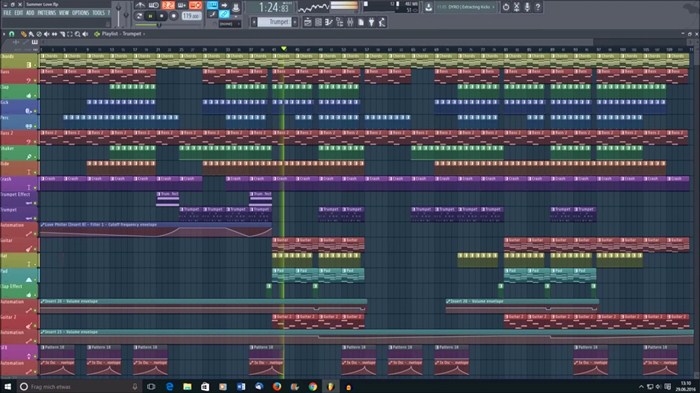Image resolution: width=700 pixels, height=393 pixels.
Task: Open Firefox from the taskbar
Action: [277, 387]
